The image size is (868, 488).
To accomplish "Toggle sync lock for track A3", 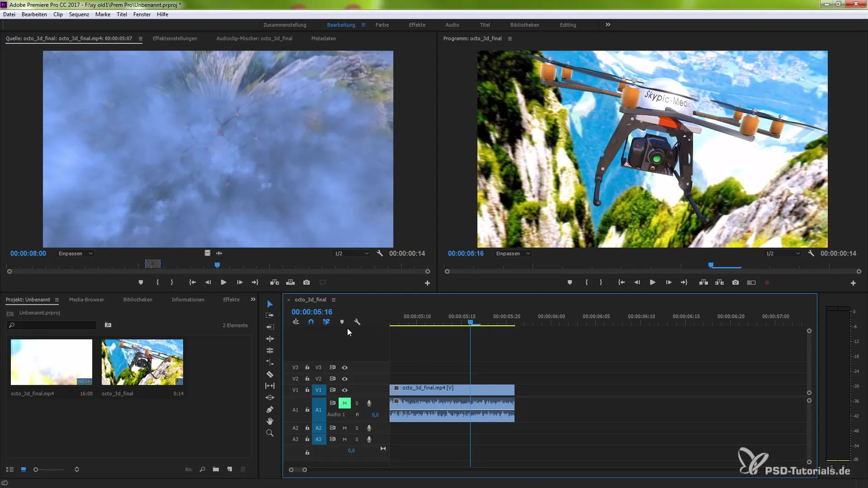I will 332,439.
